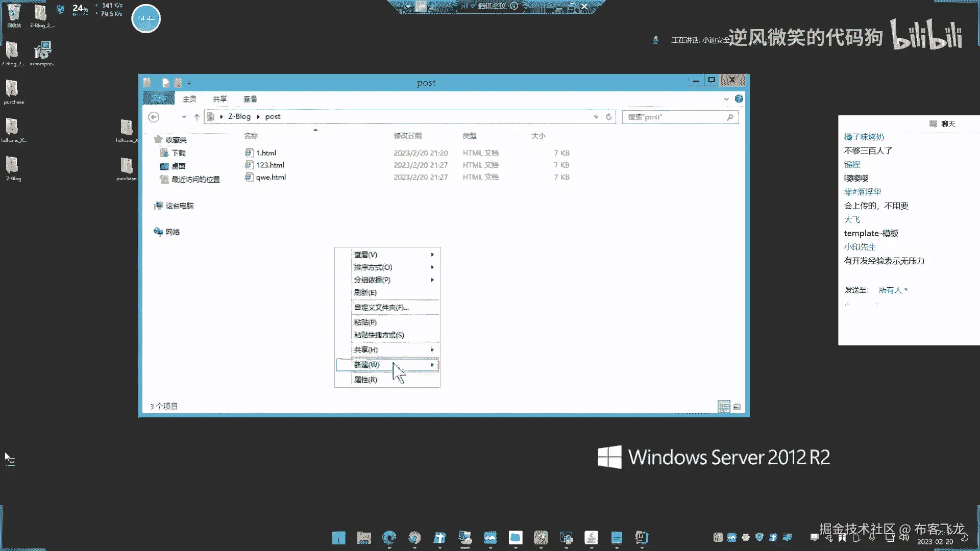Open the Edge browser in the taskbar

(389, 537)
